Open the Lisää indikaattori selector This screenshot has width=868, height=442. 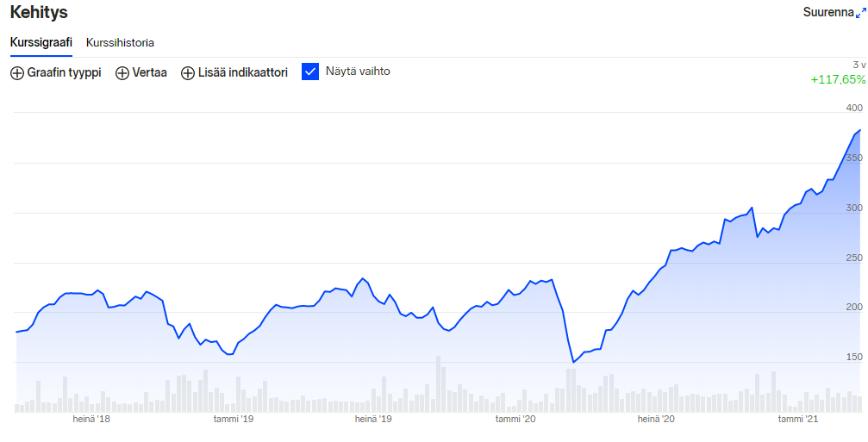pos(241,73)
